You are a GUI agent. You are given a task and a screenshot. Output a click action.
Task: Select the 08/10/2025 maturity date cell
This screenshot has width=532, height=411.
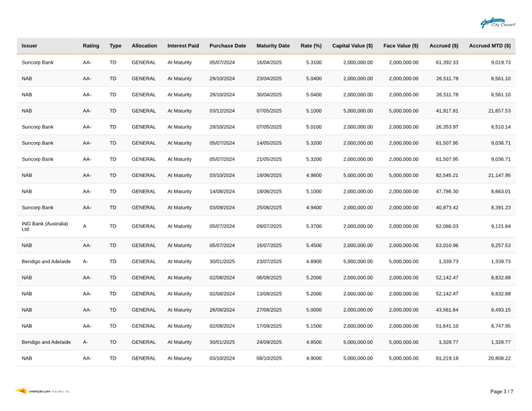click(x=269, y=359)
